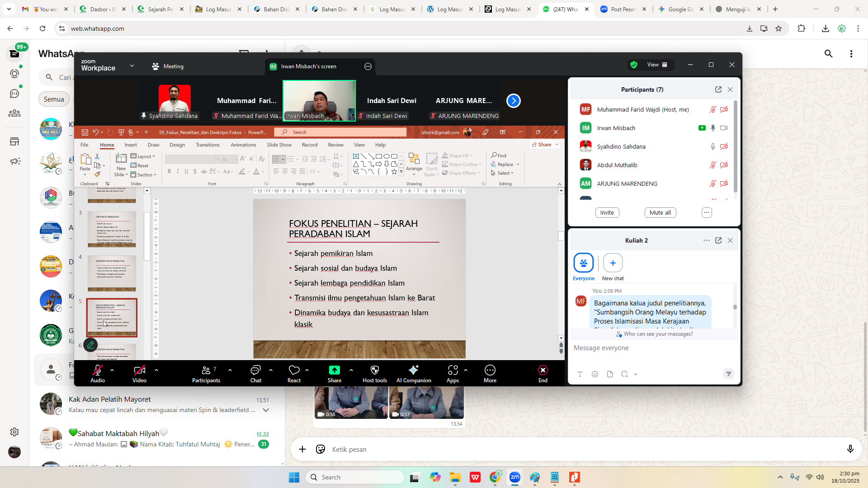Open Zoom Workplace dropdown chevron
The height and width of the screenshot is (488, 868).
tap(132, 66)
